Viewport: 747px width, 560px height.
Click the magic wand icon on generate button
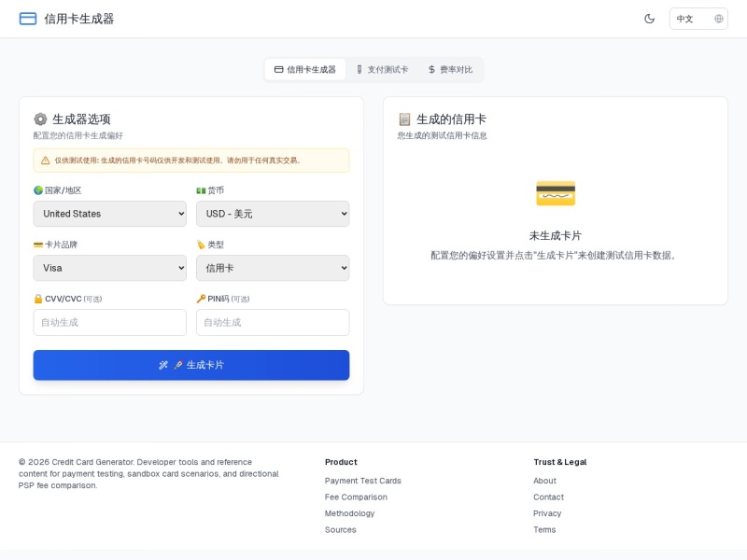(x=162, y=365)
